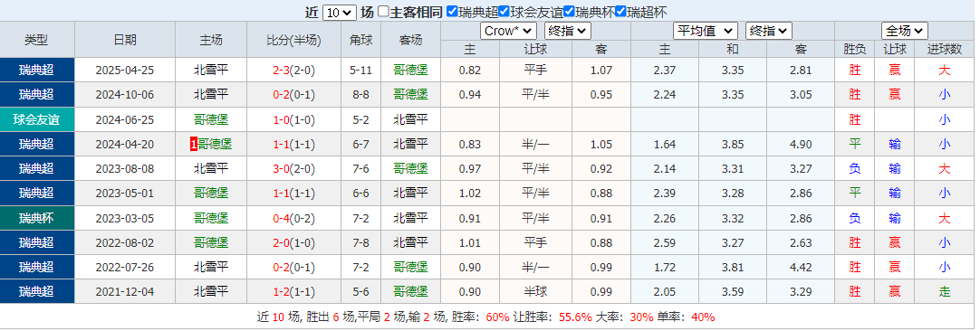Click the 日期 column header
The height and width of the screenshot is (331, 980).
(x=124, y=40)
